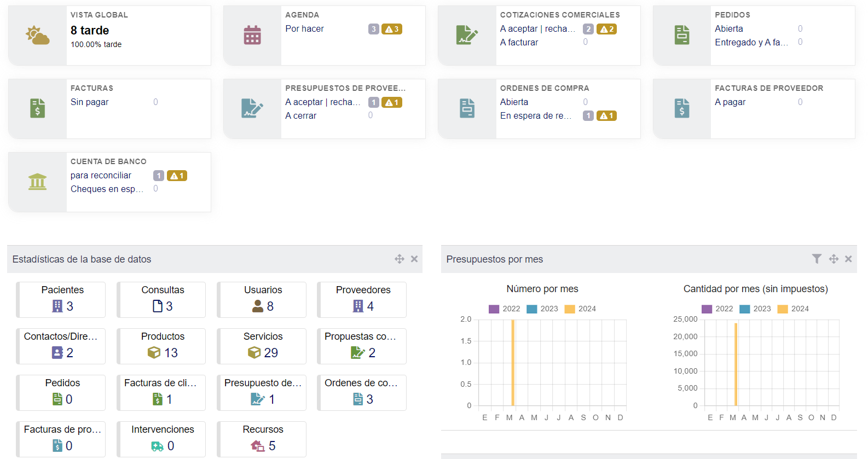Click the 8 tarde text in Vista Global

pos(90,31)
